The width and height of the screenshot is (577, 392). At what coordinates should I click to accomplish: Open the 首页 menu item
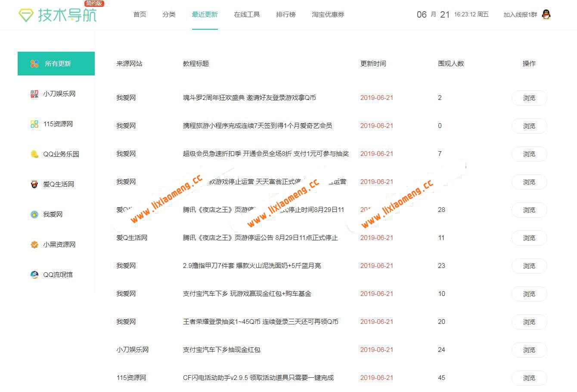point(139,14)
